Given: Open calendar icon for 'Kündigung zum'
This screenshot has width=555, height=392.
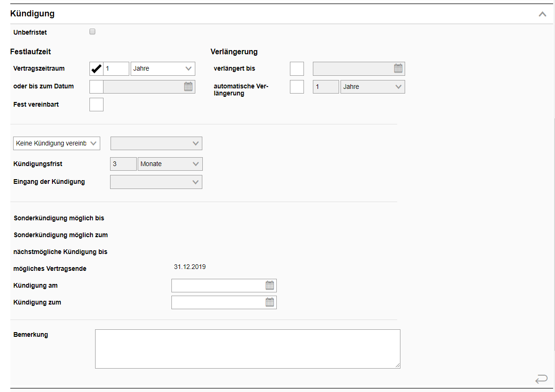Looking at the screenshot, I should tap(270, 303).
